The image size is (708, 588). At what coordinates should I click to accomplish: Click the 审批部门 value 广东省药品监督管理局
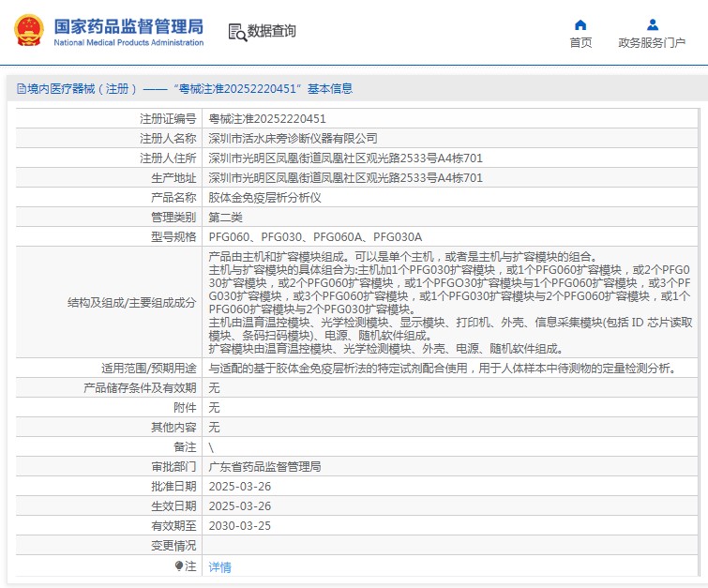tap(264, 466)
